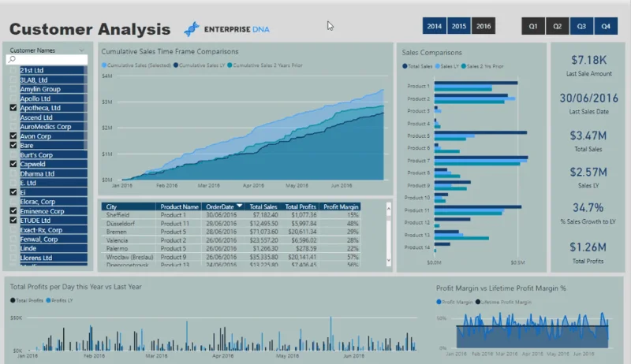Select the Q1 quarter button

(x=533, y=26)
